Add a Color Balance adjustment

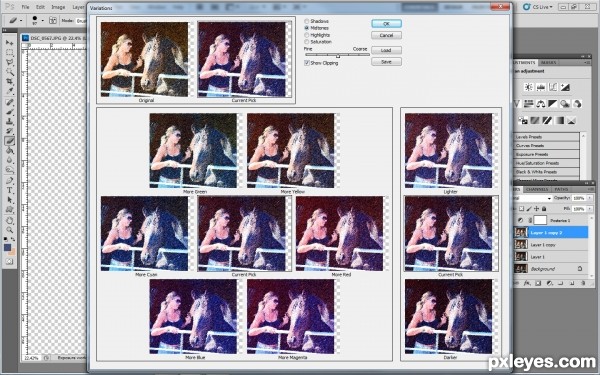click(x=541, y=103)
